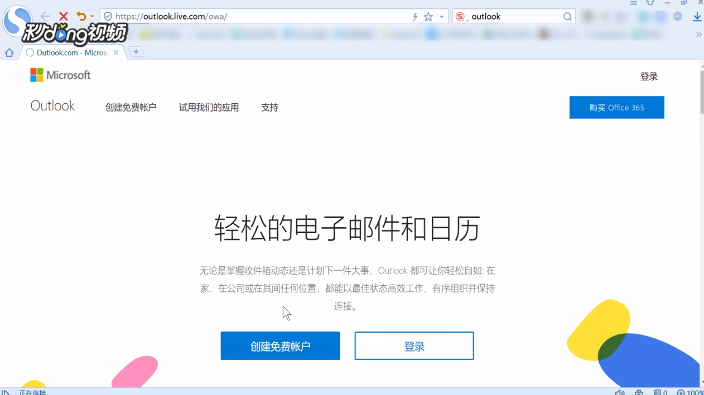
Task: Click the blue 创建免费帐户 button
Action: click(280, 346)
